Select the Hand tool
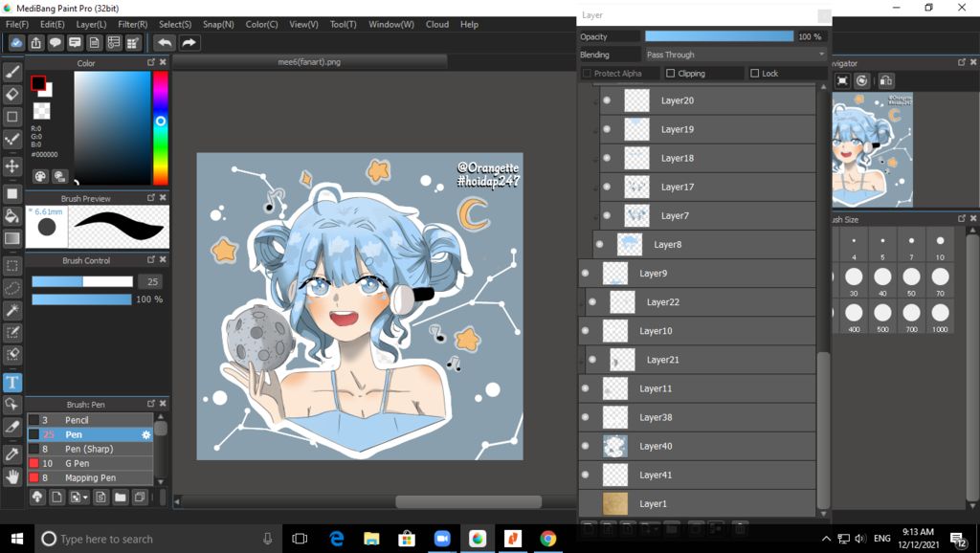The height and width of the screenshot is (553, 980). (11, 477)
